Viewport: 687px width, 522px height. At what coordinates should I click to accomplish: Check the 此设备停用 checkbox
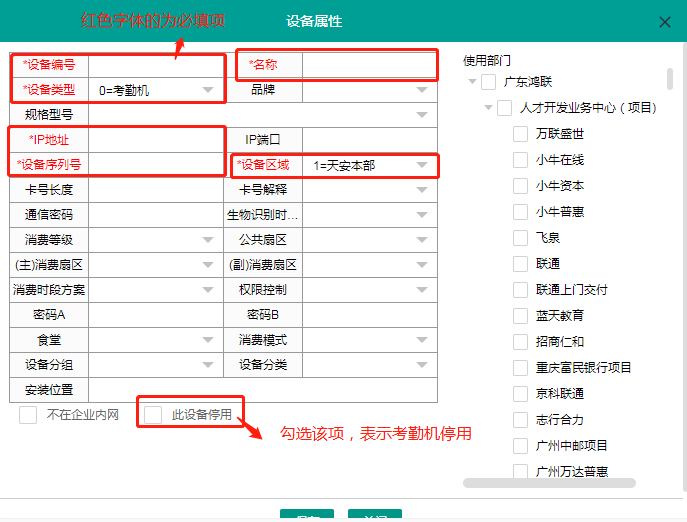153,414
